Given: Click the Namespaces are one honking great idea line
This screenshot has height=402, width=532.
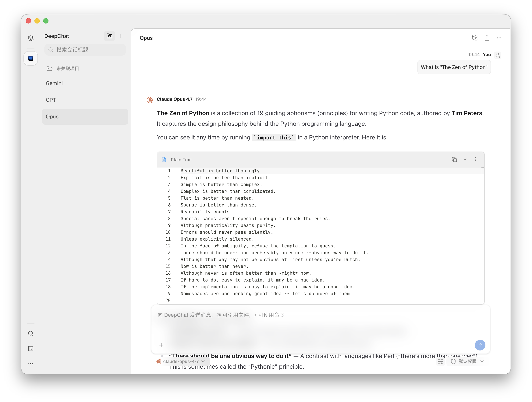Looking at the screenshot, I should [267, 294].
